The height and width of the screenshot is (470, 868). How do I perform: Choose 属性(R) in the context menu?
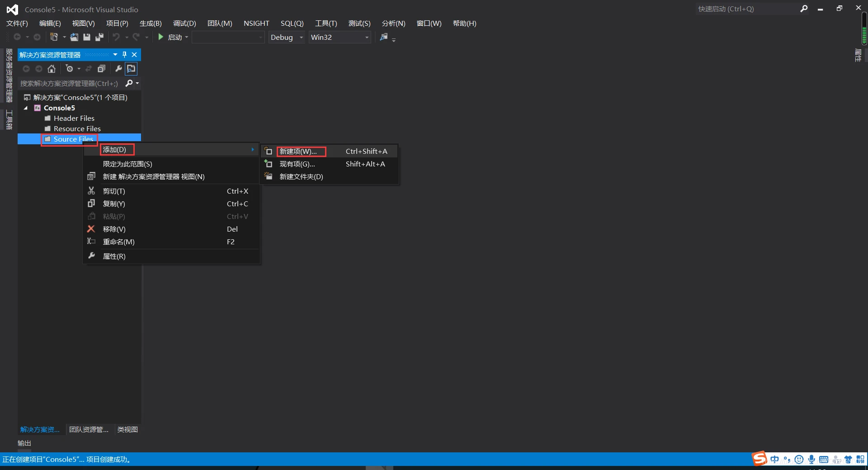click(171, 256)
